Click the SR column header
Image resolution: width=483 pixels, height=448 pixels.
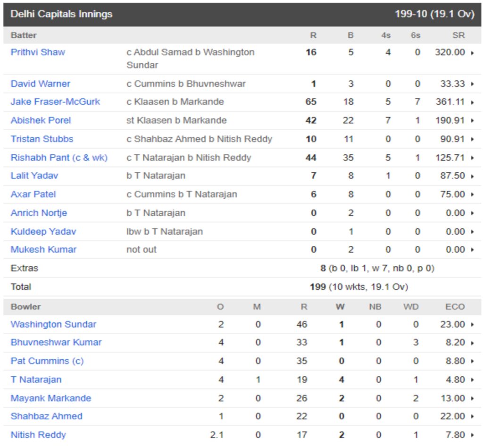pos(458,35)
